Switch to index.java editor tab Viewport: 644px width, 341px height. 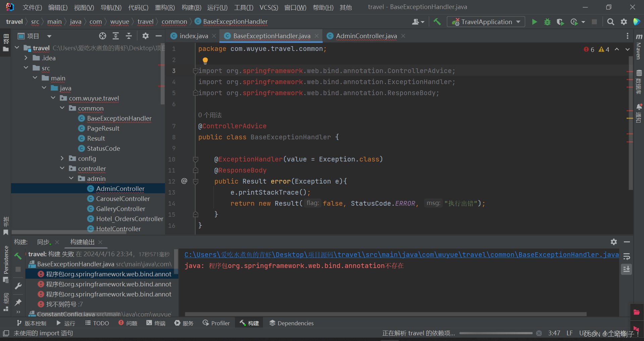(x=194, y=36)
